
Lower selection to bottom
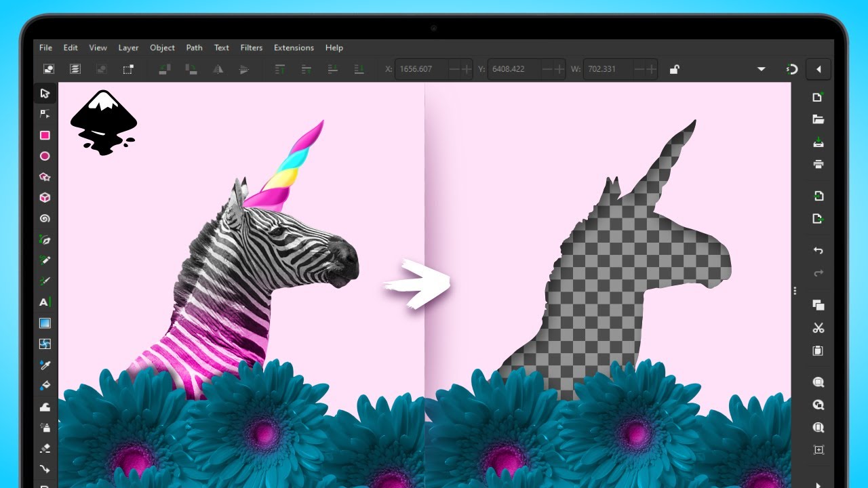[x=359, y=69]
